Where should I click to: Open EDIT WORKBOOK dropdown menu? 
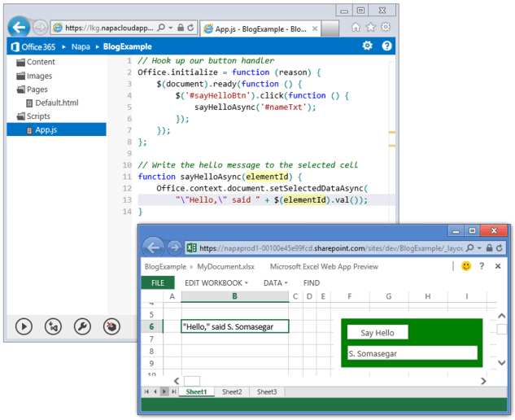point(216,283)
